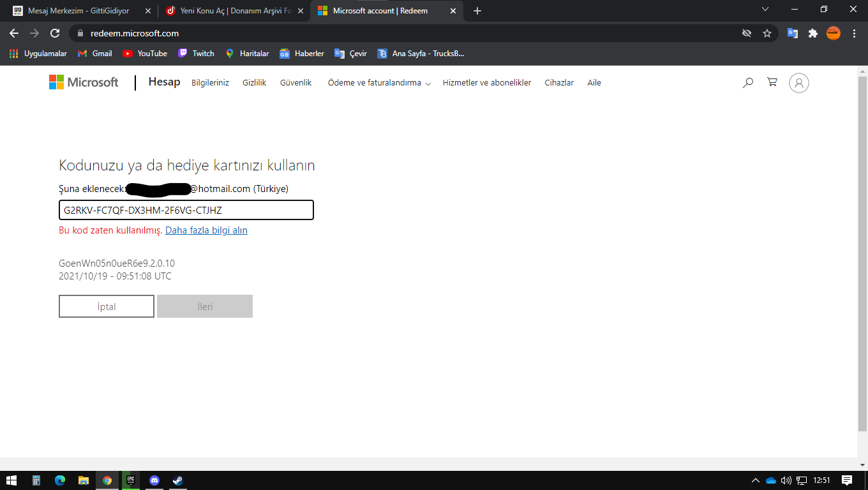Screen dimensions: 868x490
Task: Open the Windows Start menu
Action: pyautogui.click(x=11, y=480)
